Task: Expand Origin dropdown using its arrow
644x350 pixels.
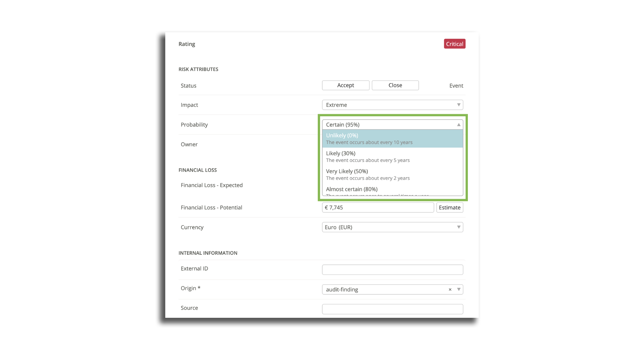Action: [458, 289]
